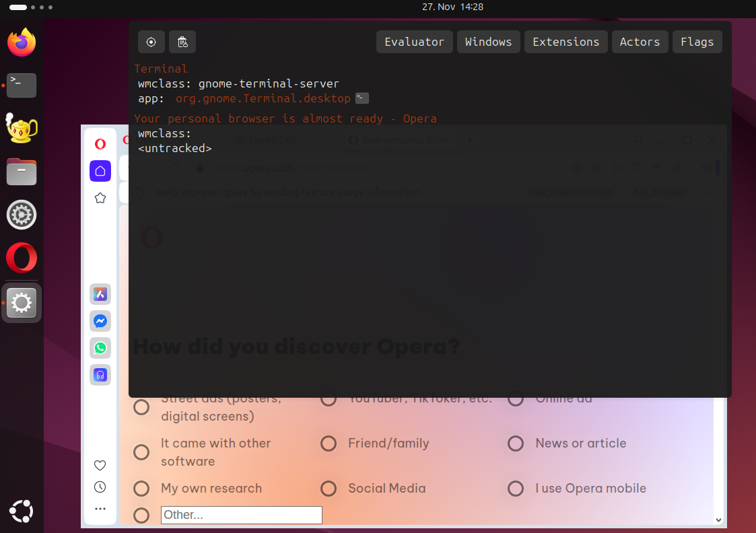Open history via the clock icon
The width and height of the screenshot is (756, 533).
100,487
